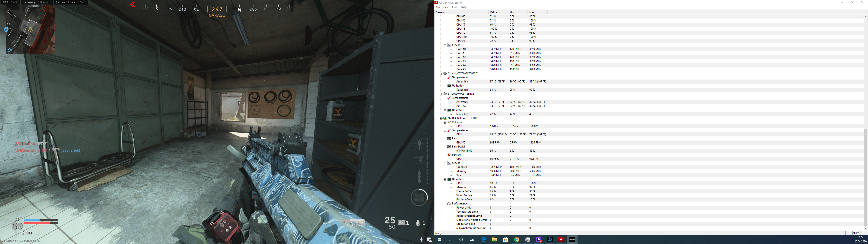Collapse the Crucial_CT250MX200SSD1 drive node
The width and height of the screenshot is (868, 244).
[440, 73]
